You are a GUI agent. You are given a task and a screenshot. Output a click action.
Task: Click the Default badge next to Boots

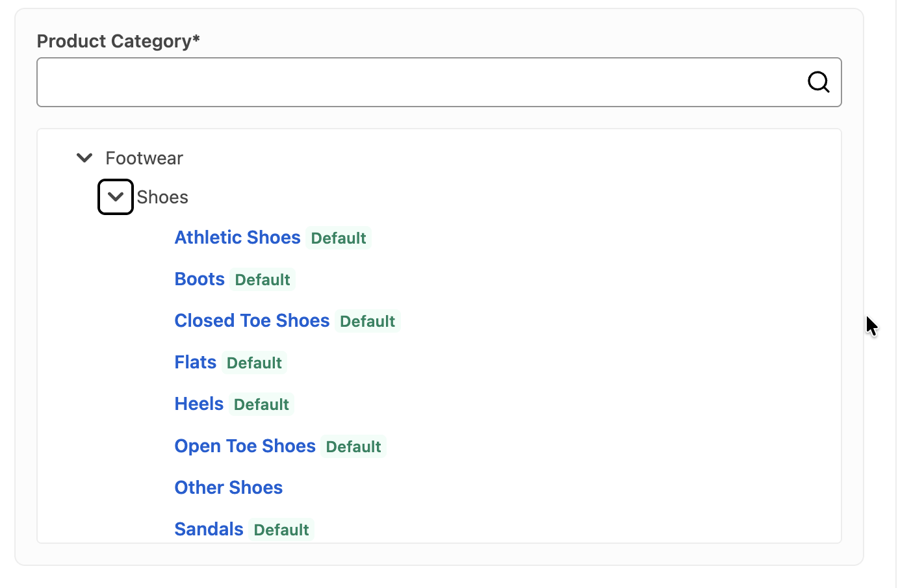tap(263, 279)
